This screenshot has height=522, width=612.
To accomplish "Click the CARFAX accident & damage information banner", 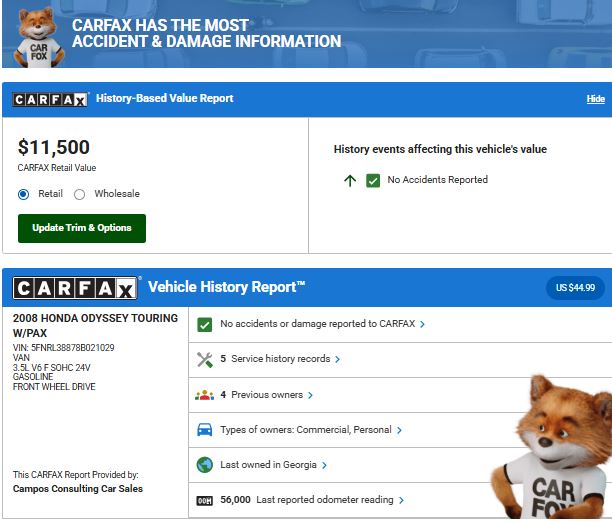I will pos(307,34).
